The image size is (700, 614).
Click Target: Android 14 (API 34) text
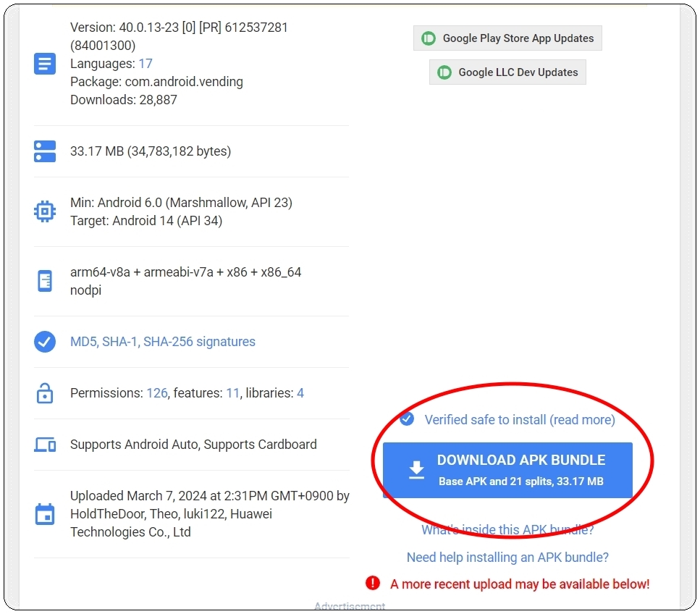click(x=146, y=221)
